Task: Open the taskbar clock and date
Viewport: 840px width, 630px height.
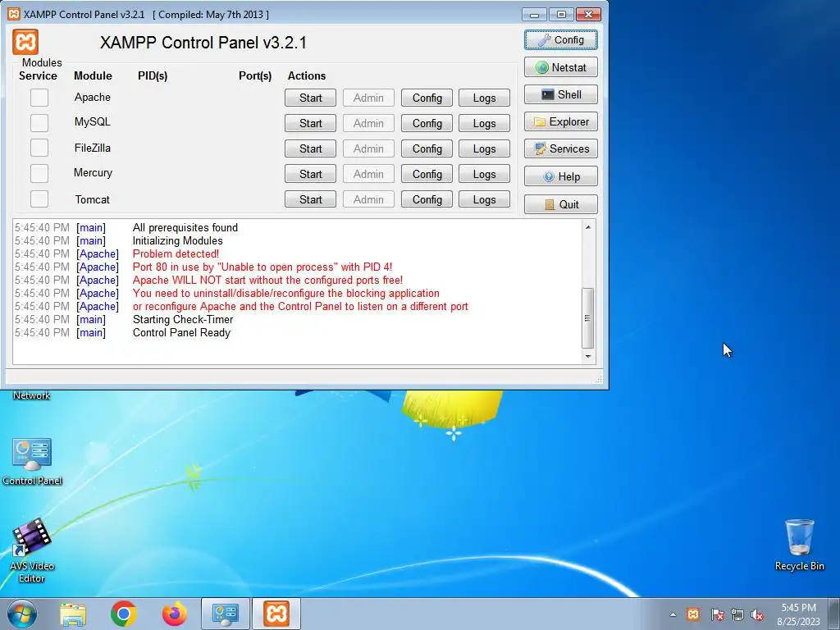Action: [799, 614]
